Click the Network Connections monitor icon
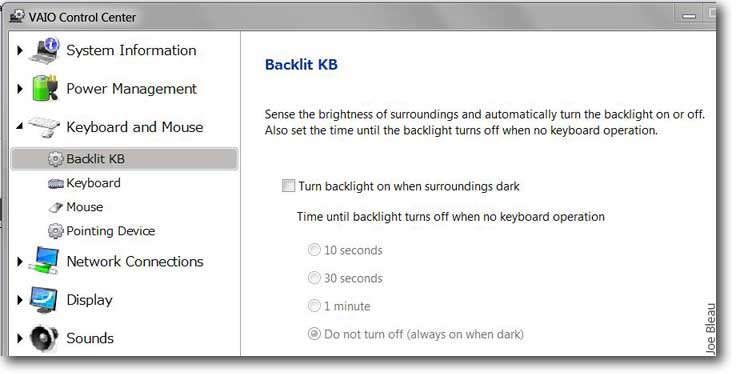 [x=44, y=261]
